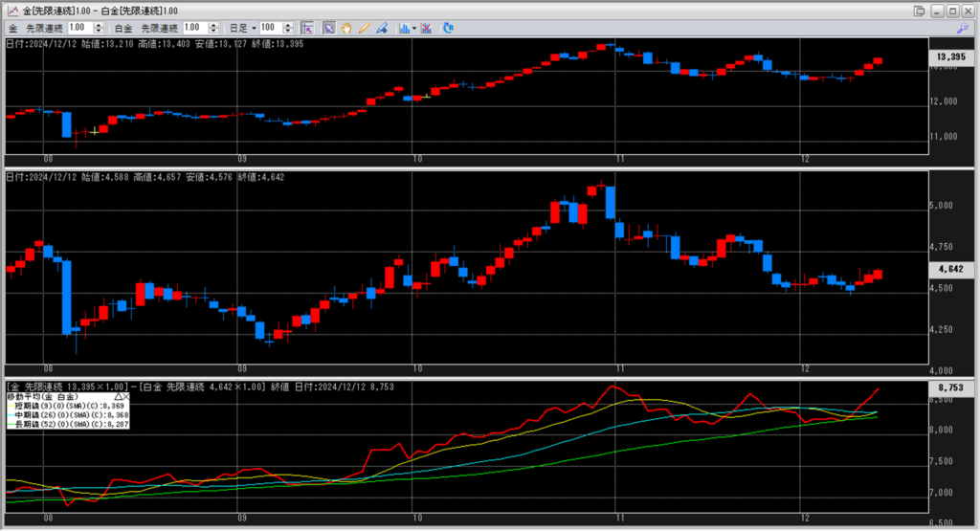Click the bar count 100 spinner arrows
The image size is (980, 531).
tap(288, 28)
